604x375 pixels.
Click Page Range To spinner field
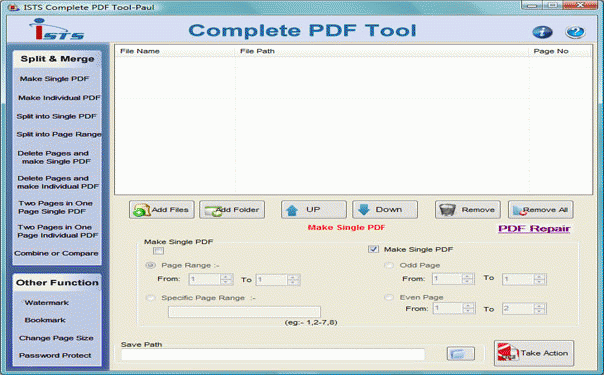tap(278, 280)
